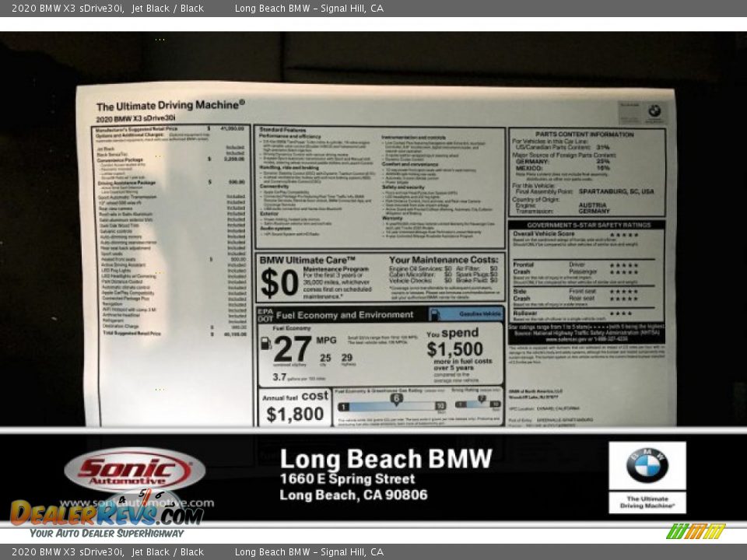Click the 'Long Beach BMW' dealer heading
Screen dimensions: 747x560
pos(386,459)
